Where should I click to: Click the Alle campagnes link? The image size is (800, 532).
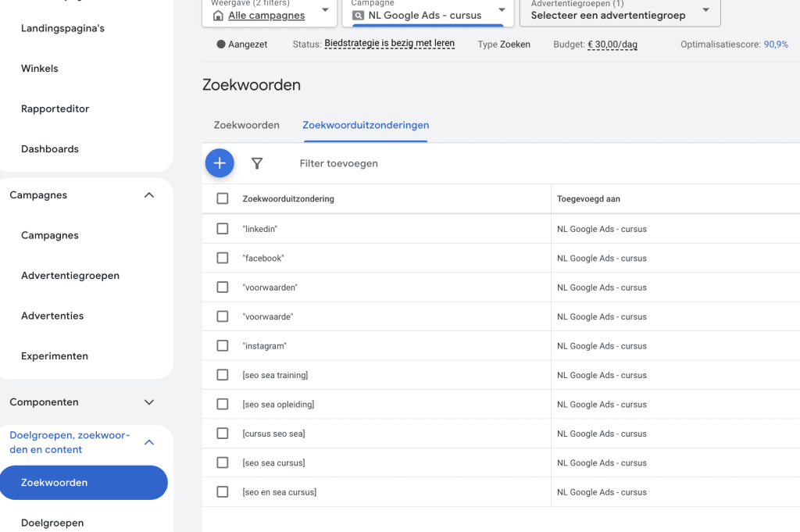click(266, 16)
